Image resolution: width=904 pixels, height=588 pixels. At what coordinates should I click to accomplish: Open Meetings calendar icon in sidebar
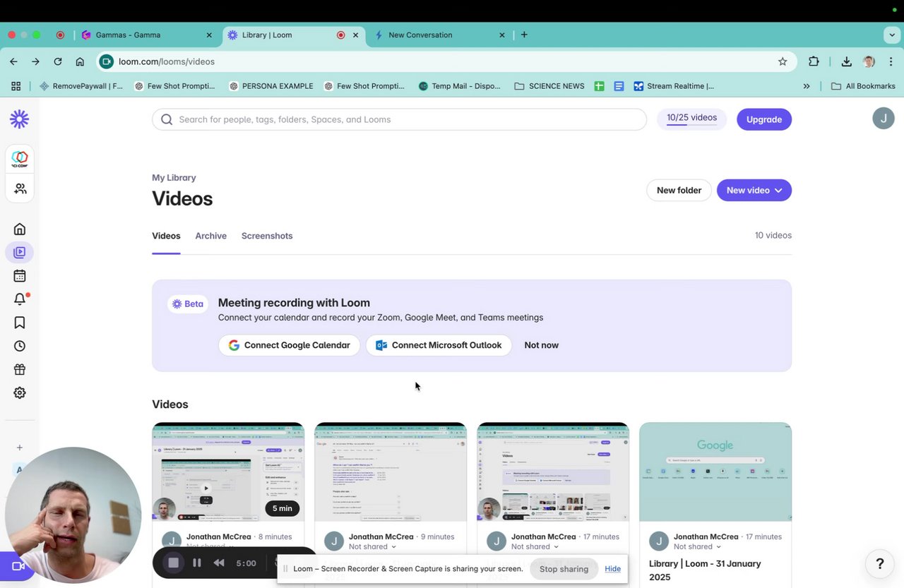20,276
